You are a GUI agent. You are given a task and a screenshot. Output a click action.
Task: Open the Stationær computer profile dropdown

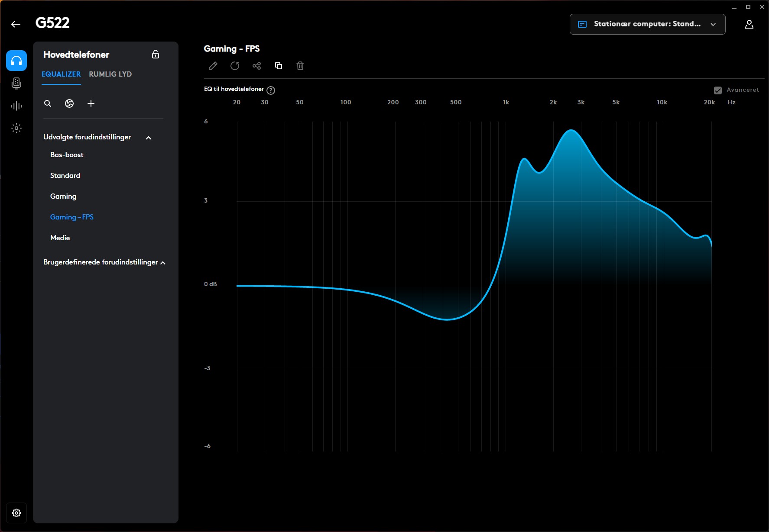click(x=647, y=24)
